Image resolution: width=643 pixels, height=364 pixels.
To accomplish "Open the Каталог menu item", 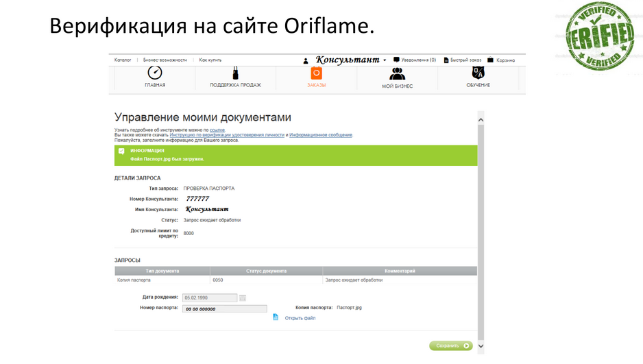I will (x=123, y=60).
